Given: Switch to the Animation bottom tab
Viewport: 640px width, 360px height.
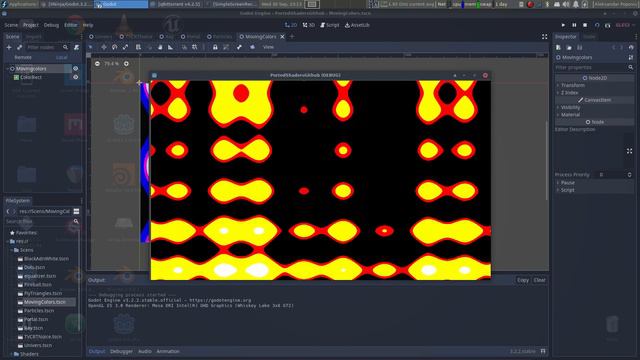Looking at the screenshot, I should (168, 351).
